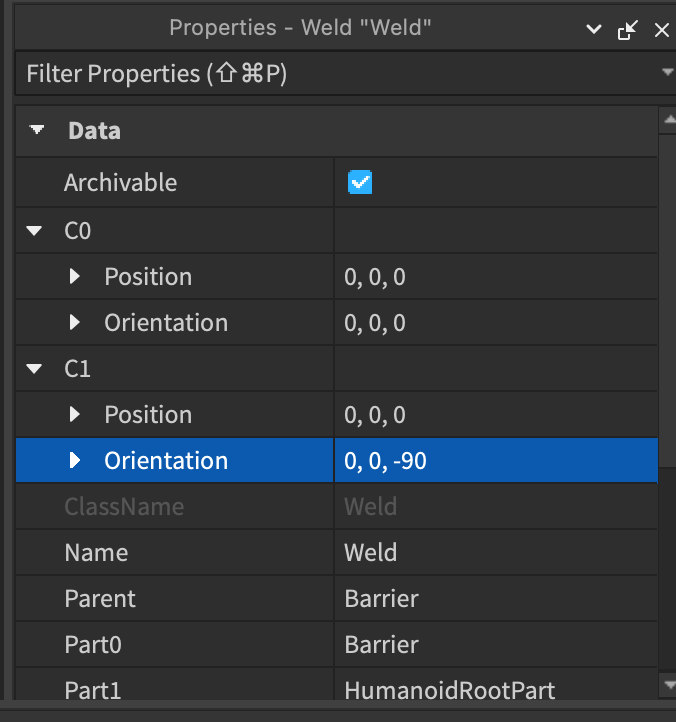Select the Part1 value HumanoidRootPart
The image size is (676, 722).
click(x=495, y=689)
